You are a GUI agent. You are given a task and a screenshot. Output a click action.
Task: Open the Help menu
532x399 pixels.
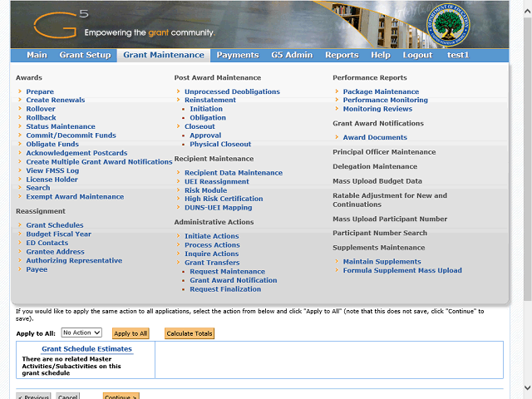pyautogui.click(x=381, y=55)
